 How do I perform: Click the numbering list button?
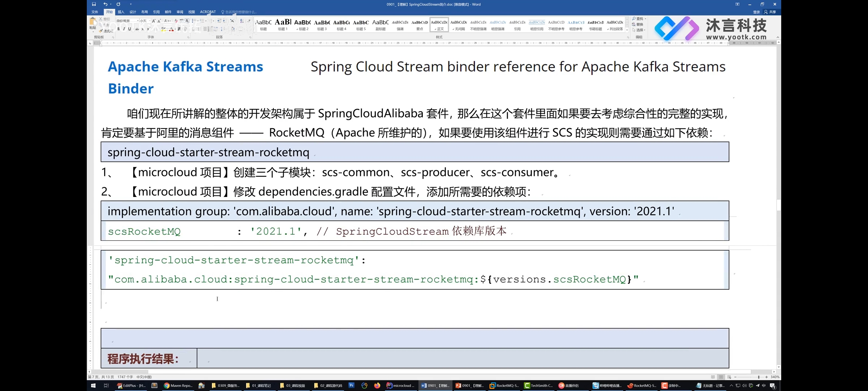(x=203, y=21)
